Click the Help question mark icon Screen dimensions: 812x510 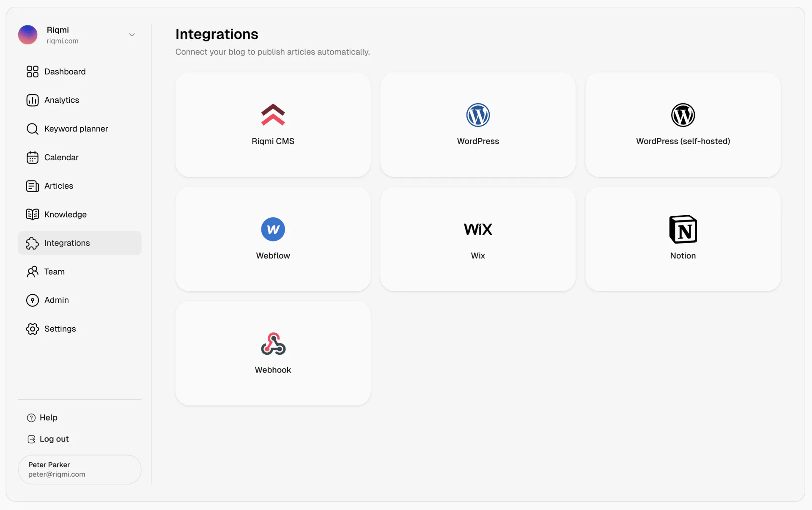pyautogui.click(x=31, y=418)
